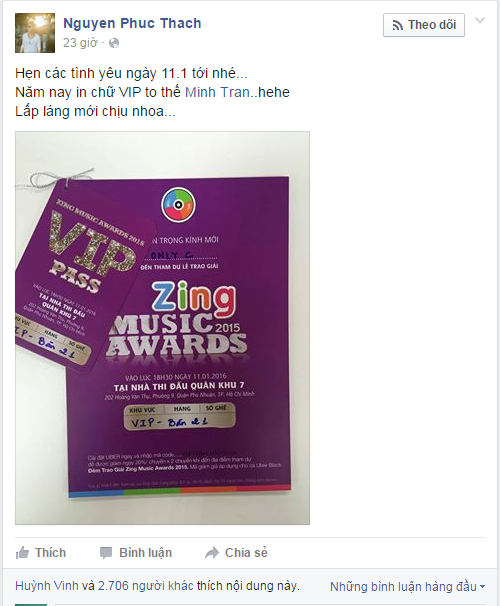Click the Zing logo circle in photo
This screenshot has width=500, height=606.
click(178, 205)
